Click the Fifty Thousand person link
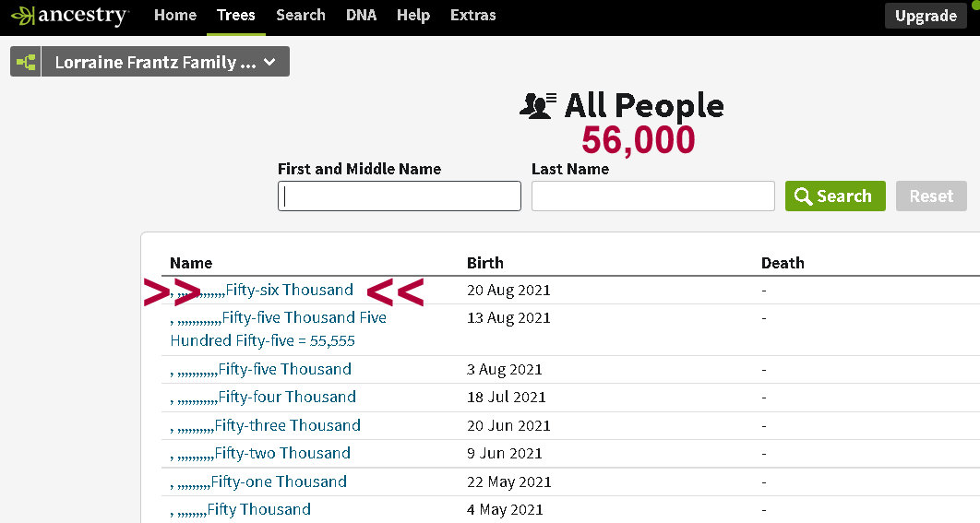980x523 pixels. pos(258,510)
